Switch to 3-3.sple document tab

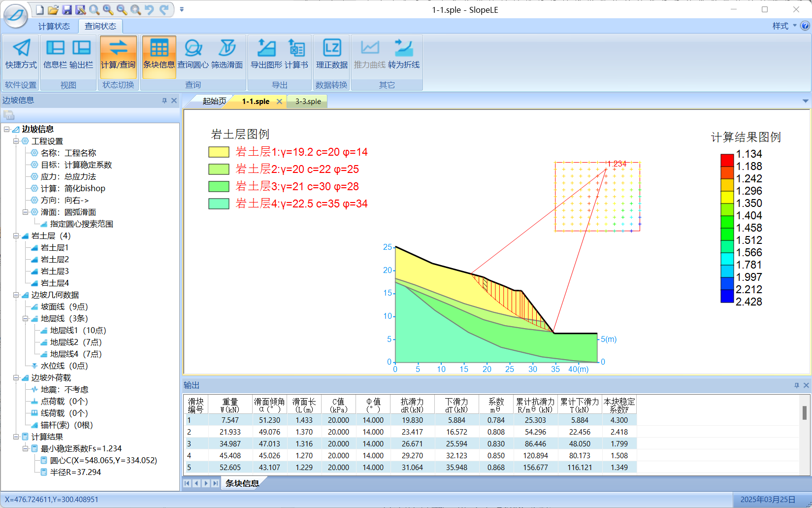coord(308,101)
